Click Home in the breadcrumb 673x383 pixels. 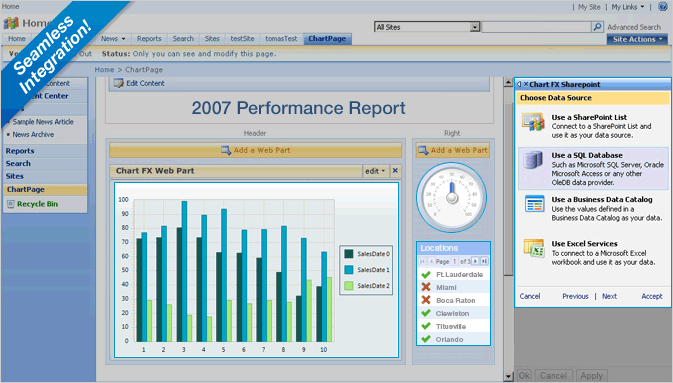(104, 70)
